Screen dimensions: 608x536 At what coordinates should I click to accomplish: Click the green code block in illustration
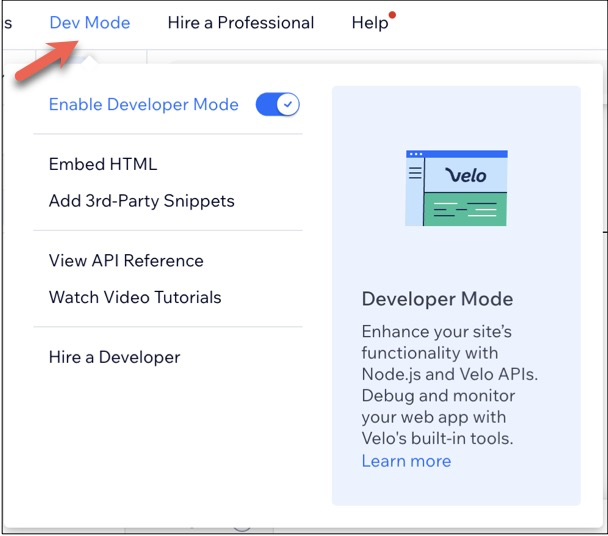[x=465, y=209]
